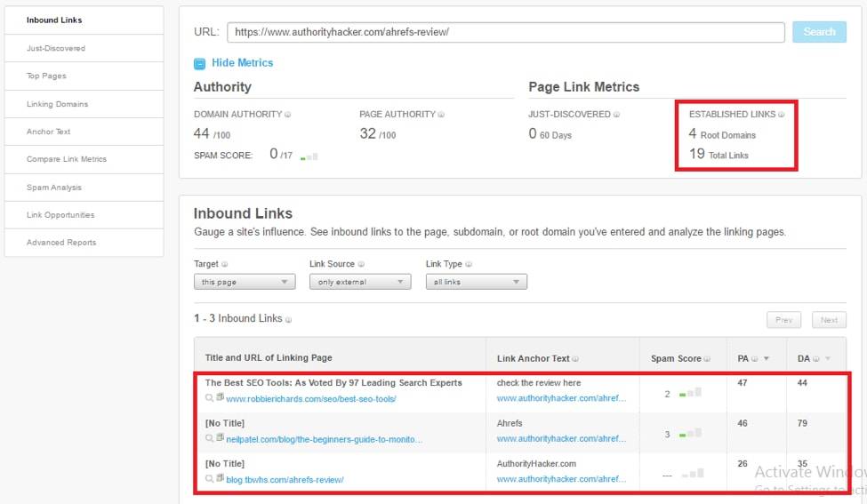Open Link Opportunities in the sidebar
This screenshot has width=867, height=504.
(84, 215)
